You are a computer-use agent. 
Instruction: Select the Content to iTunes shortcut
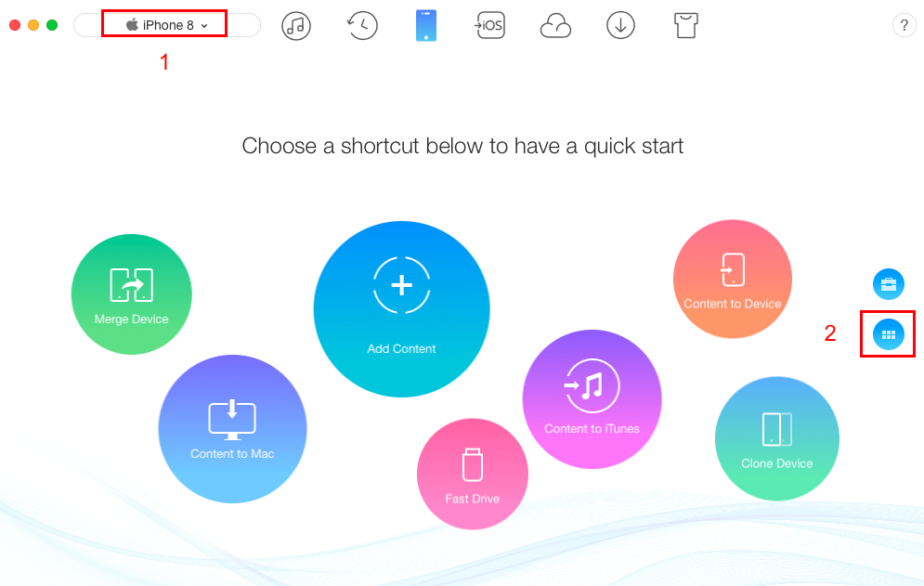click(x=592, y=399)
